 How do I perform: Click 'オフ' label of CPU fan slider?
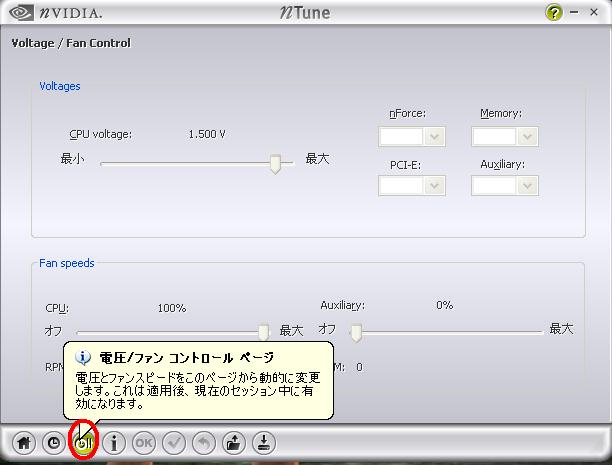point(53,331)
